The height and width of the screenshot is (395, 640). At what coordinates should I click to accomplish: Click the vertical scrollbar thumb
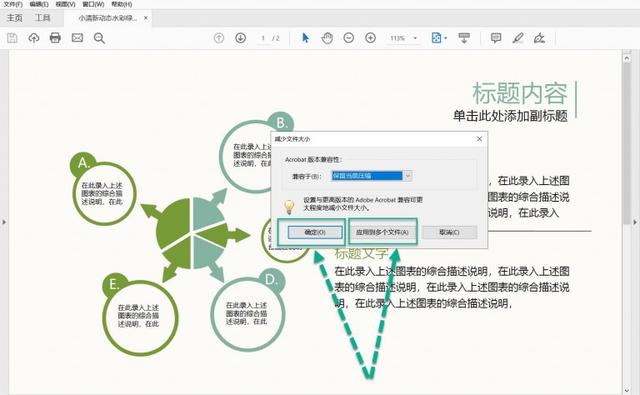coord(627,143)
